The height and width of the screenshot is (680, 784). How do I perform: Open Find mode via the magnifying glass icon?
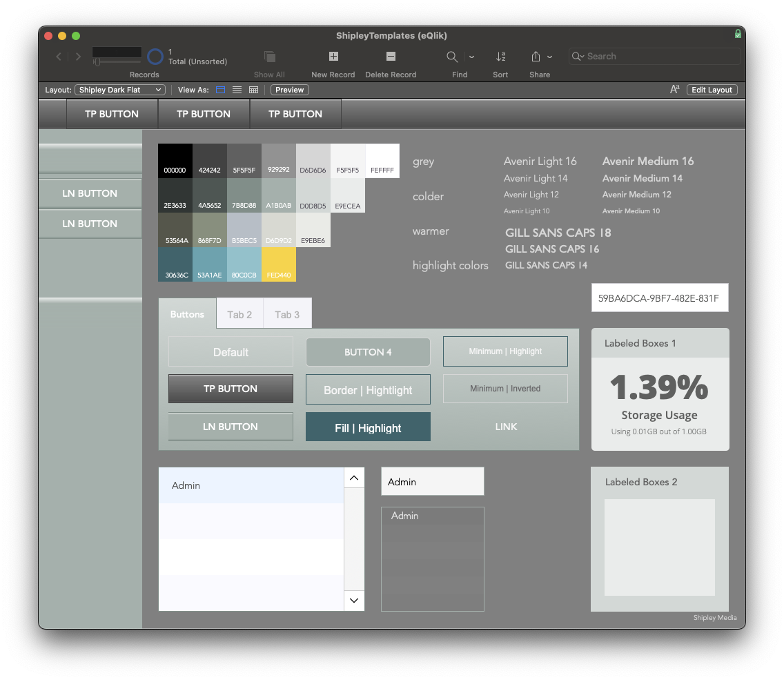tap(452, 57)
